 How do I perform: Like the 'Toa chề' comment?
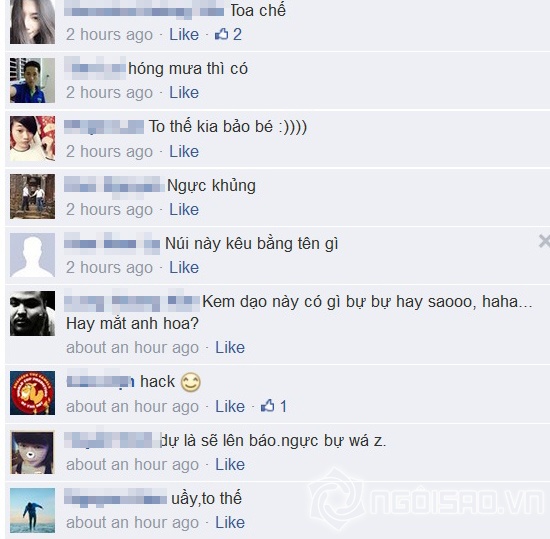(x=184, y=34)
